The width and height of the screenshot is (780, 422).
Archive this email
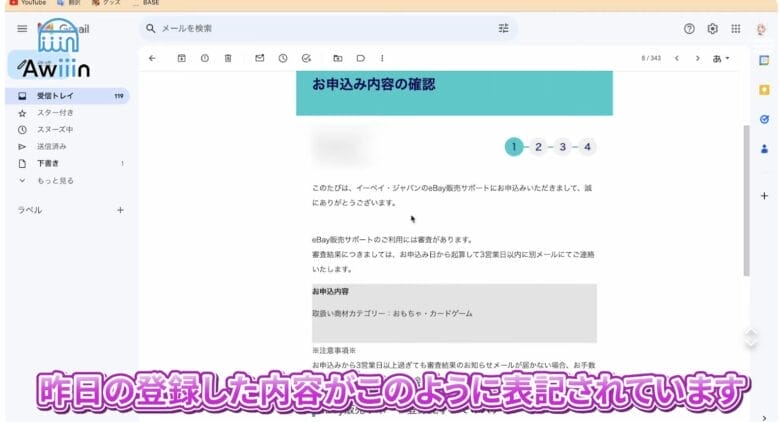click(182, 58)
